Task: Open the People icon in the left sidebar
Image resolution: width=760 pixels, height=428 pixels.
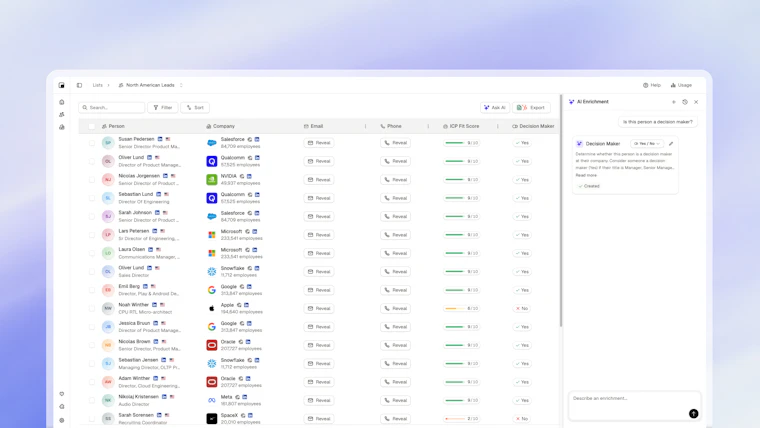Action: 62,115
